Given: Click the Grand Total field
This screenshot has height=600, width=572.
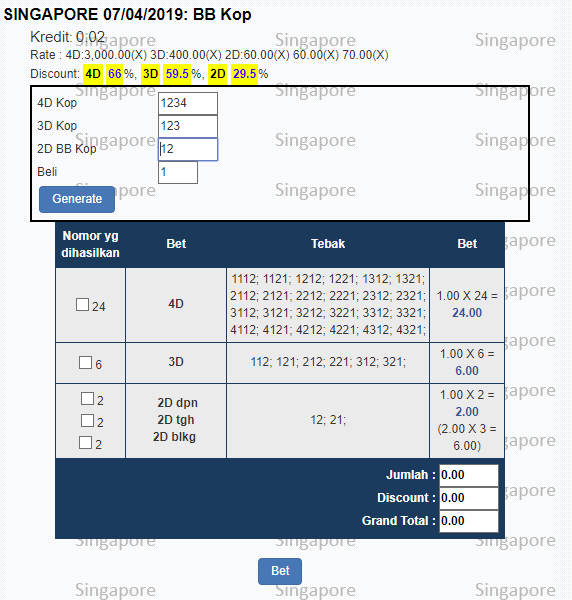Looking at the screenshot, I should (469, 521).
